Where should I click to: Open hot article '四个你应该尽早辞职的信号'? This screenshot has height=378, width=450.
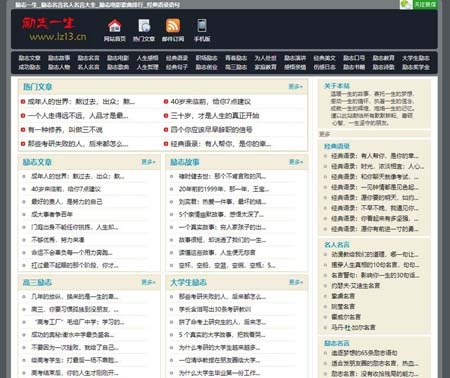click(211, 130)
